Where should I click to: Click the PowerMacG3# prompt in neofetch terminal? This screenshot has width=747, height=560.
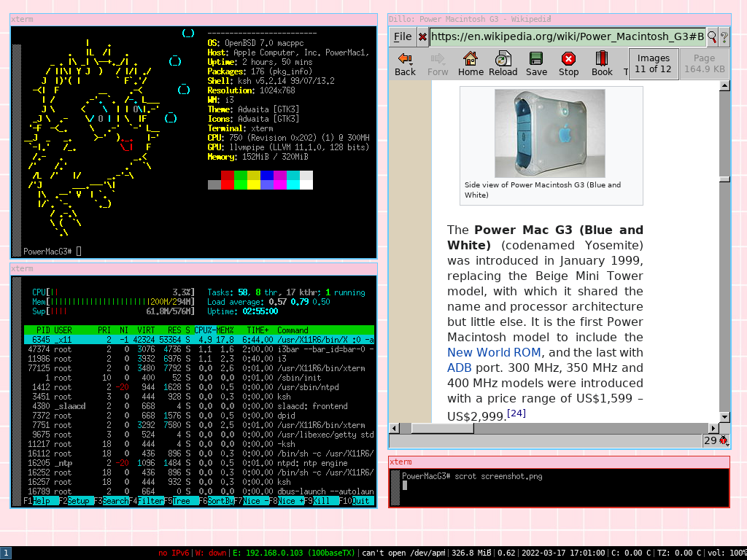pyautogui.click(x=47, y=252)
